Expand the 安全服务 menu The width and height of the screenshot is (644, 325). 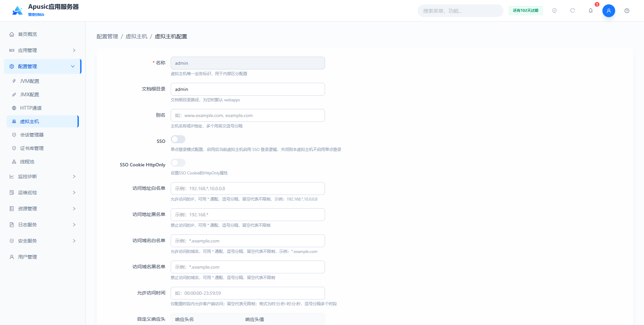pyautogui.click(x=43, y=241)
